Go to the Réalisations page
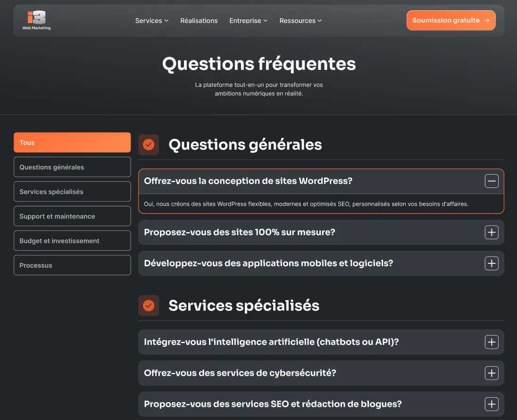The height and width of the screenshot is (420, 517). 199,21
